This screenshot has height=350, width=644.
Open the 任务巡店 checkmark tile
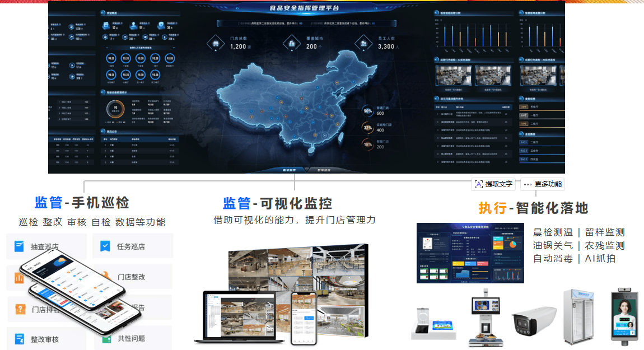(x=105, y=246)
